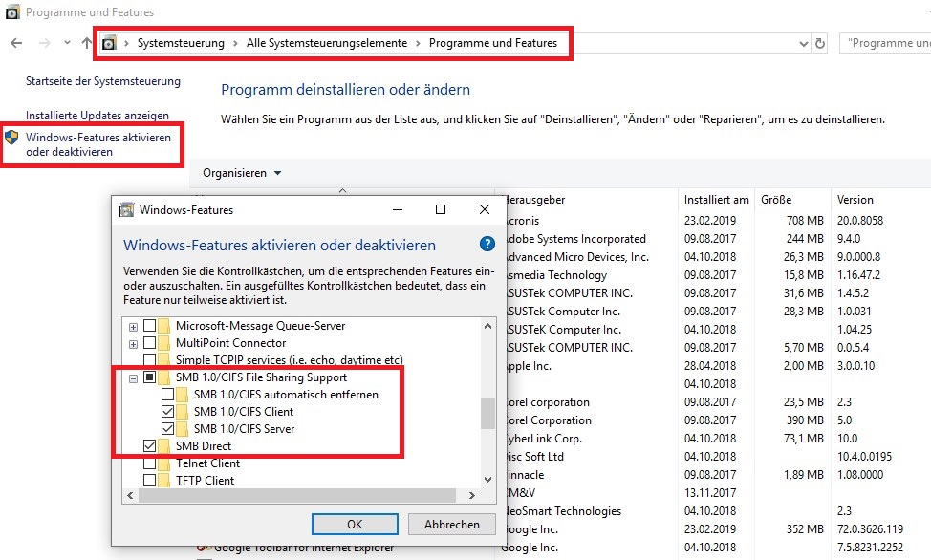
Task: Click folder icon for SMB 1.0/CIFS Server
Action: click(183, 429)
